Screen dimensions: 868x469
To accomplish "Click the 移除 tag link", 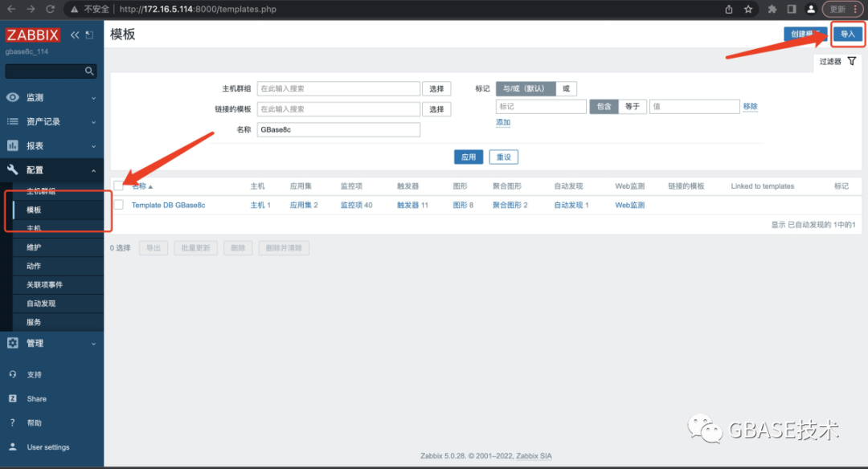I will point(750,106).
